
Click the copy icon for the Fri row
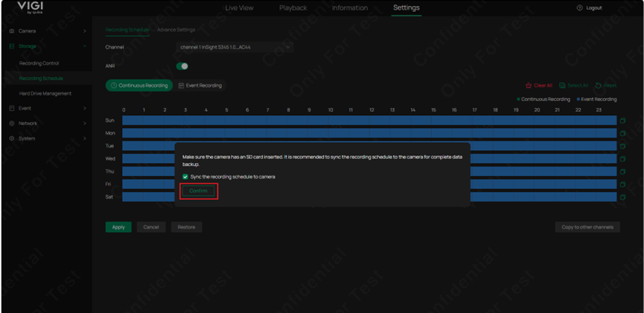(622, 184)
